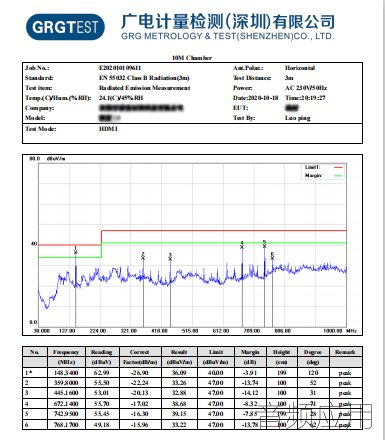Screen dimensions: 385x440
Task: Select peak marker 3 on the graph
Action: pos(170,257)
